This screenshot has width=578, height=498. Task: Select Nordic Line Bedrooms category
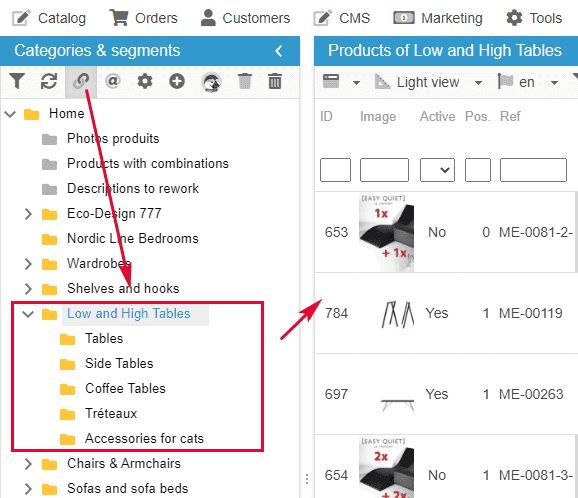133,238
